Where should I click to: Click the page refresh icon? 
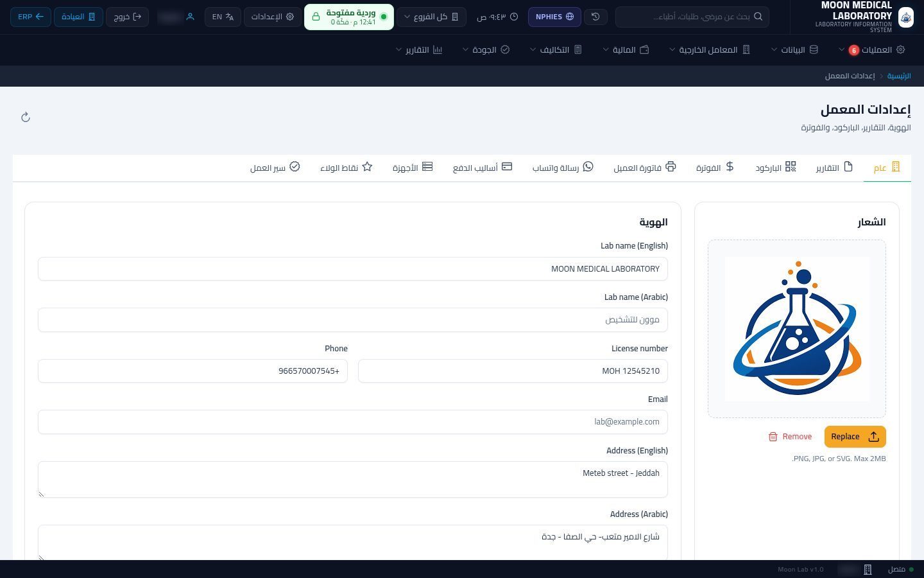pyautogui.click(x=26, y=117)
